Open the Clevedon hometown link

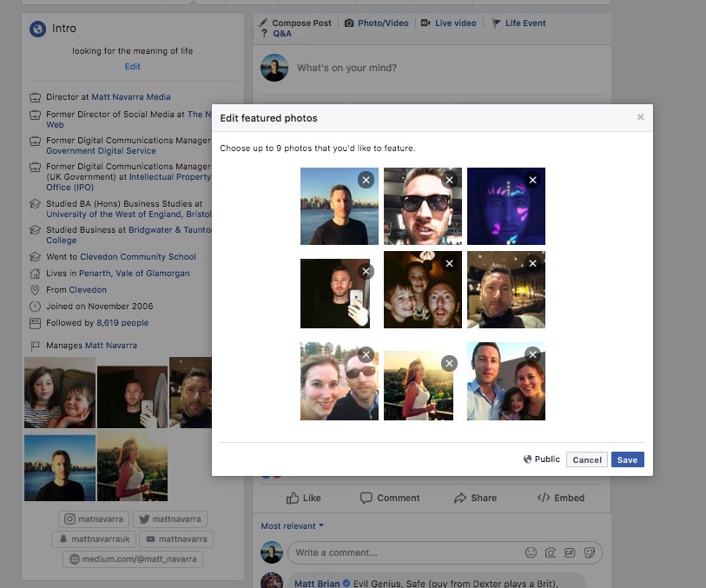[x=88, y=290]
